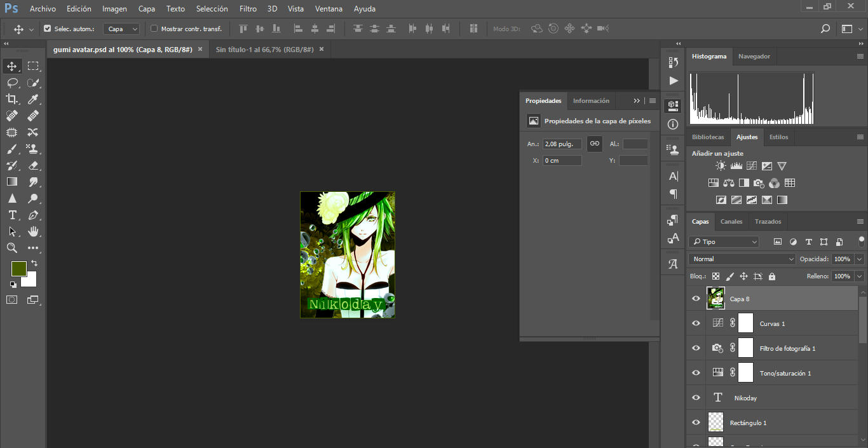Select the Pen tool
The image size is (868, 448).
click(33, 215)
